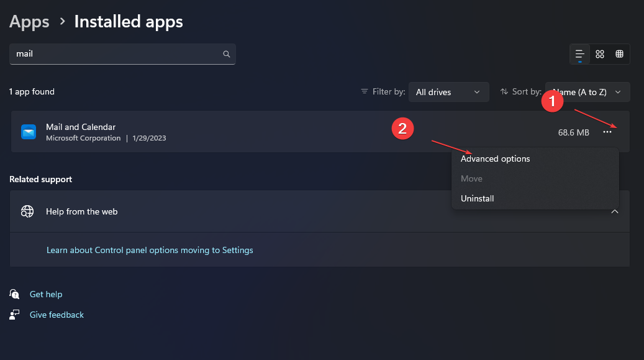Screen dimensions: 644x360
Task: Choose Uninstall from the context menu
Action: (x=478, y=198)
